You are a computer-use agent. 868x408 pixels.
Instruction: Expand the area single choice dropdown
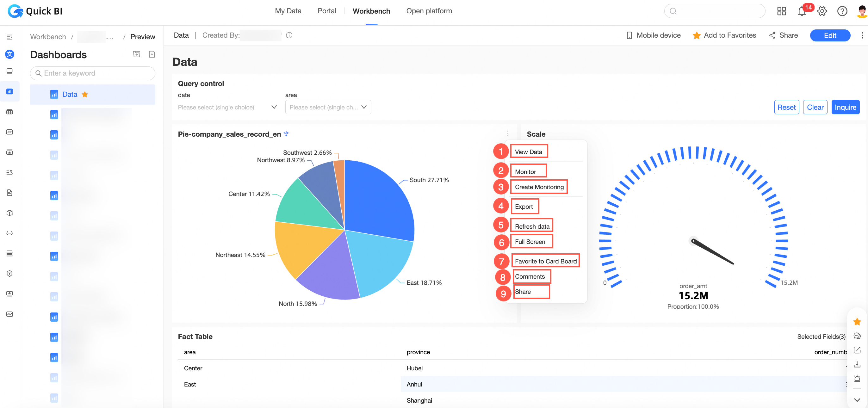coord(328,107)
